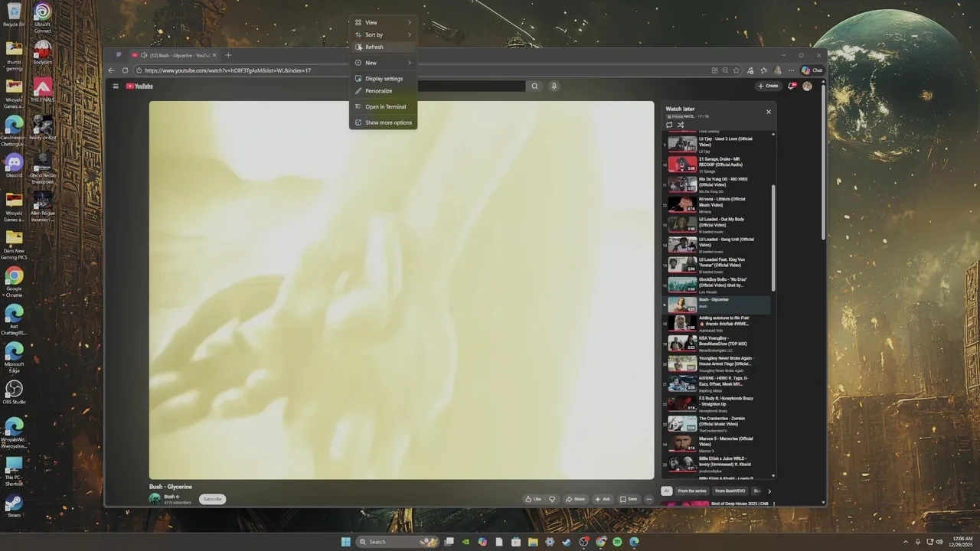Open Google Chrome desktop shortcut
Viewport: 980px width, 551px height.
(14, 282)
